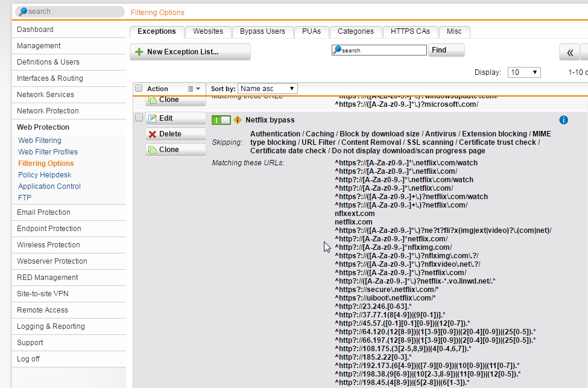588x388 pixels.
Task: Go to Web Filter Profiles
Action: [48, 152]
